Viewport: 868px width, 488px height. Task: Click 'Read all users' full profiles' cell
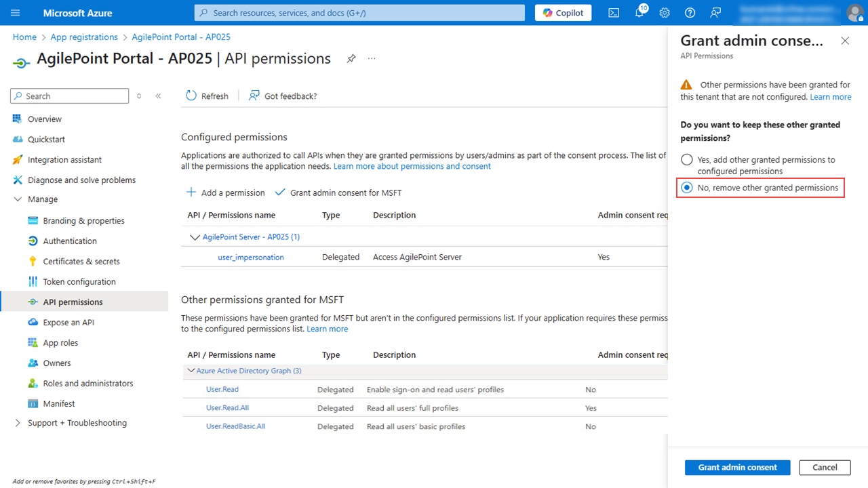click(x=412, y=408)
